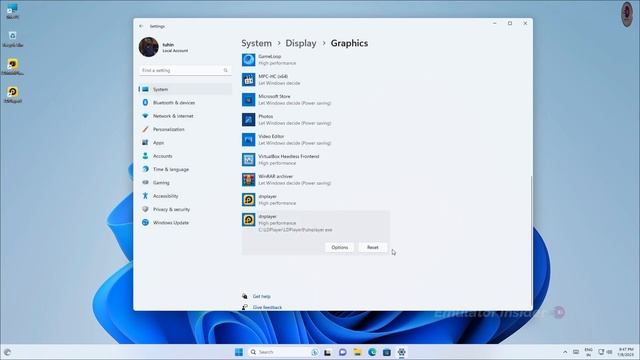Select the collapsed dnplayer entry without file path
Screen dimensions: 640x360
click(315, 200)
